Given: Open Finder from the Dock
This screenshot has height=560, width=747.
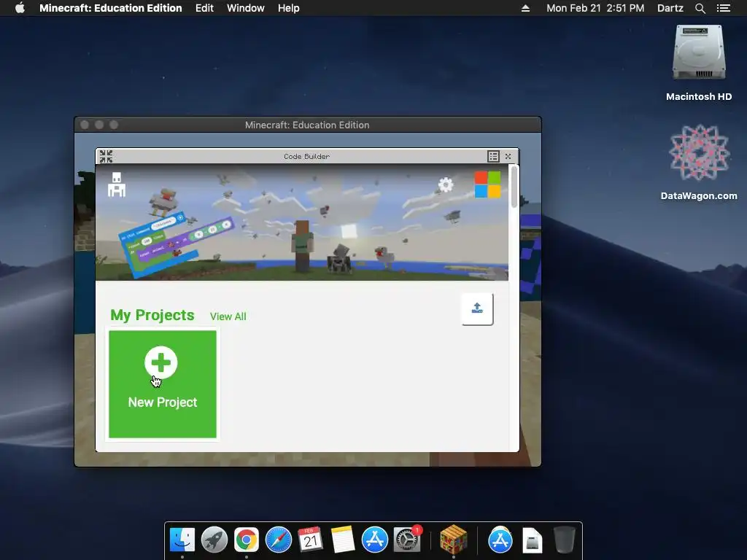Looking at the screenshot, I should point(182,540).
